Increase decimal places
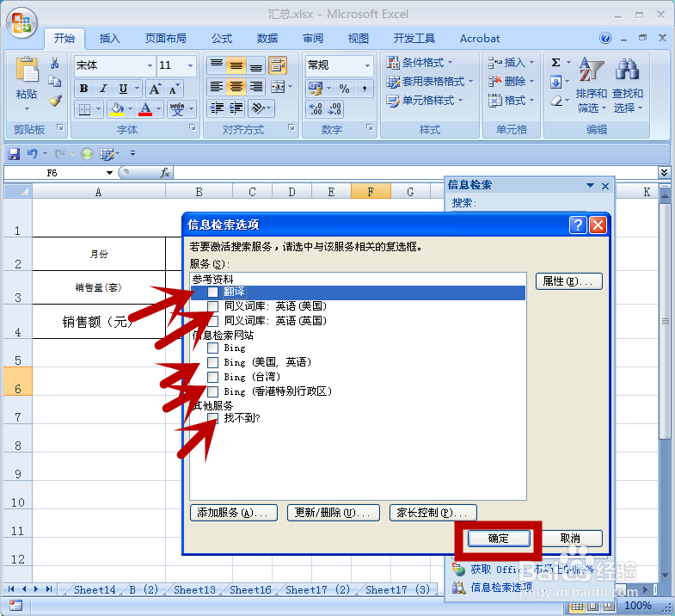The image size is (675, 616). click(315, 109)
